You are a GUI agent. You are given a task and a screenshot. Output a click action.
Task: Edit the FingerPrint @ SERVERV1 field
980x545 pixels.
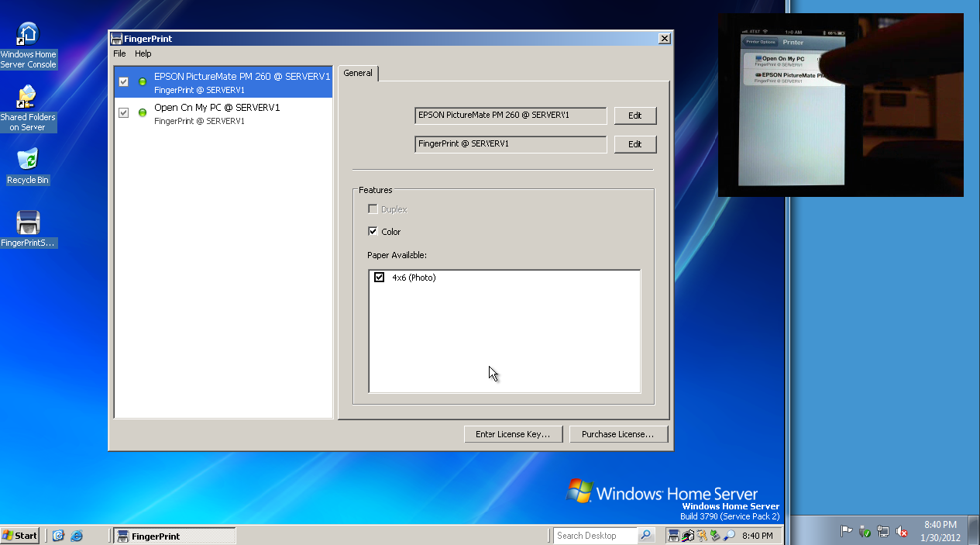(635, 144)
